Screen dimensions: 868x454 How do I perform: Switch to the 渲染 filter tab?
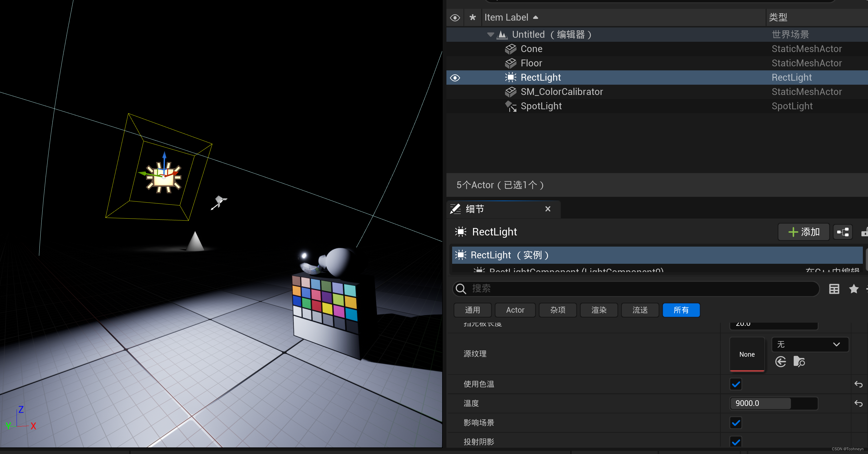(599, 310)
